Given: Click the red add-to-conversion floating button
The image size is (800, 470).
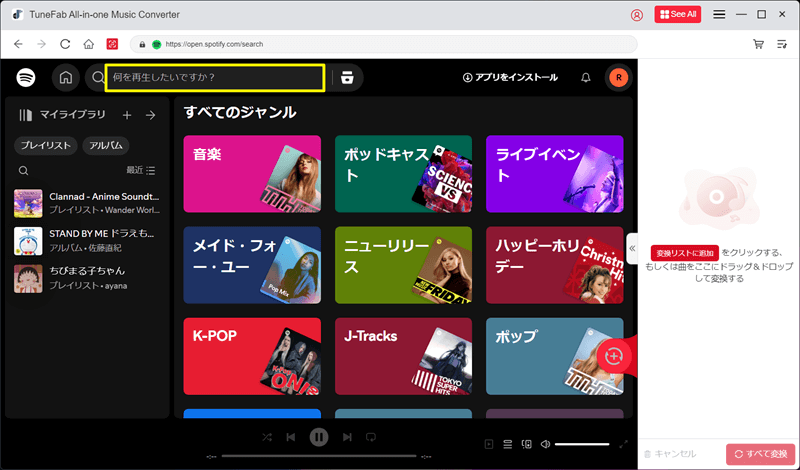Looking at the screenshot, I should coord(614,356).
